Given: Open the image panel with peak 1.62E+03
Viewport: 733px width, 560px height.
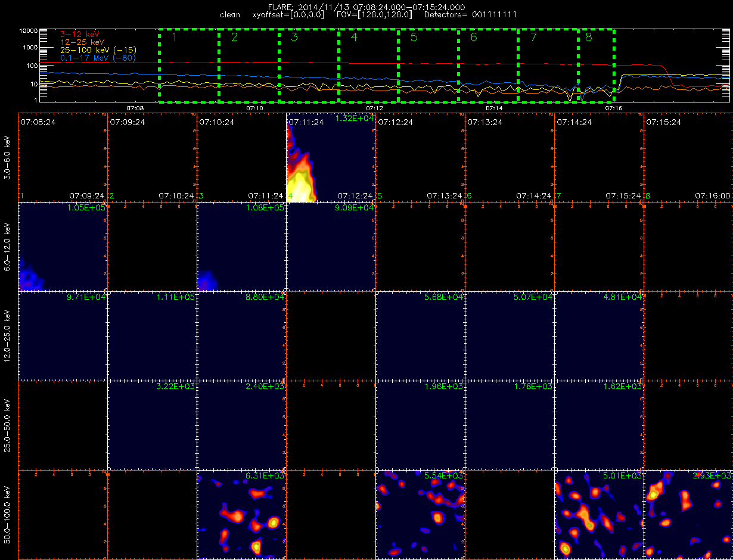Looking at the screenshot, I should pyautogui.click(x=600, y=426).
